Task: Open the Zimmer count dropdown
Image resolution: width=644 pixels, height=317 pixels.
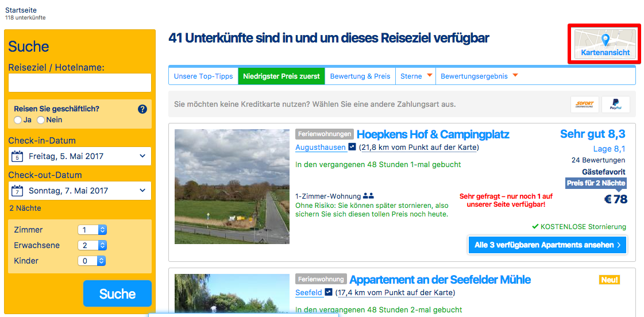Action: (92, 230)
